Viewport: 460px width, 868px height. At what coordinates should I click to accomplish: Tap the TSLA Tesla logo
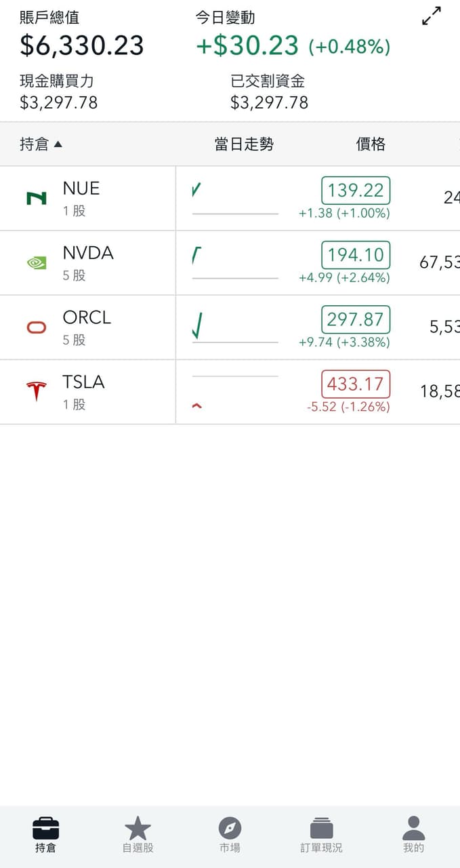[36, 391]
